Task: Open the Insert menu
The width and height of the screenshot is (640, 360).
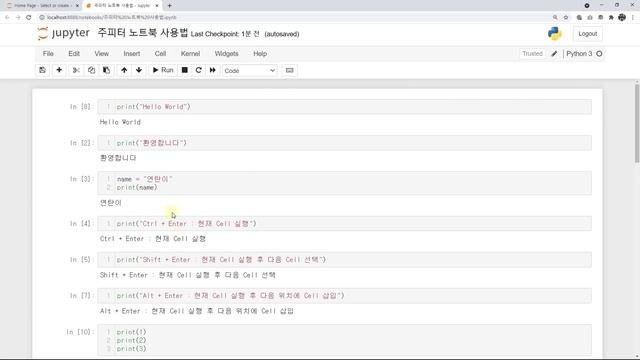Action: pyautogui.click(x=132, y=53)
